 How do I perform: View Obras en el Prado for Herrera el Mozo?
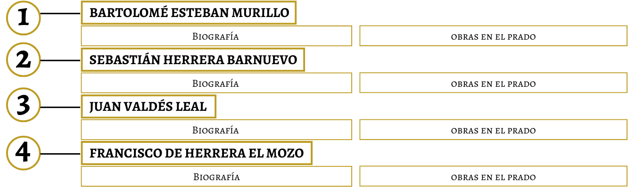493,176
